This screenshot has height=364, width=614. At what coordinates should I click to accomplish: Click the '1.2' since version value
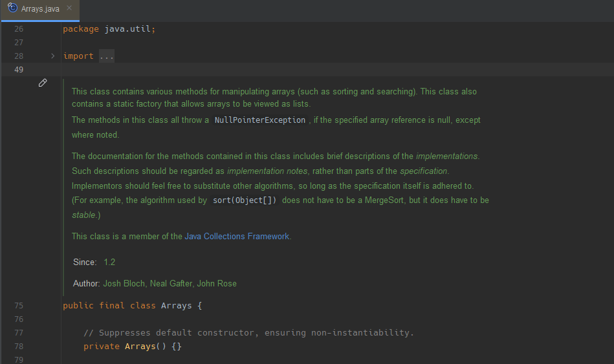tap(109, 262)
